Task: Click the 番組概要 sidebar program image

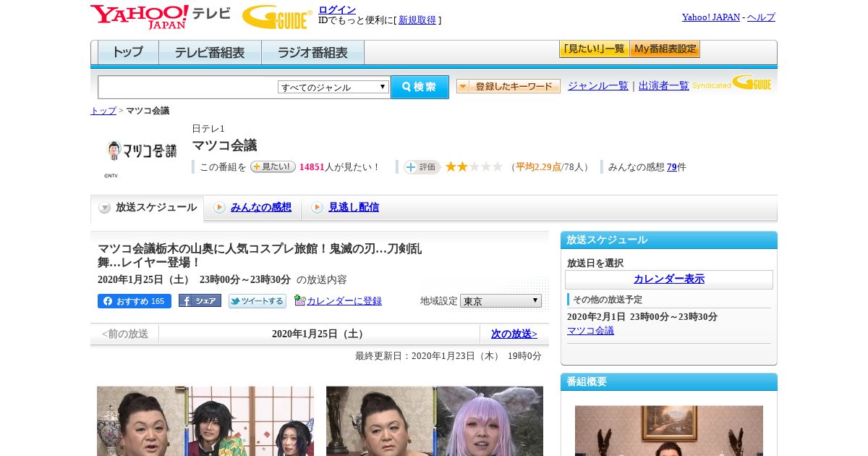Action: point(669,431)
